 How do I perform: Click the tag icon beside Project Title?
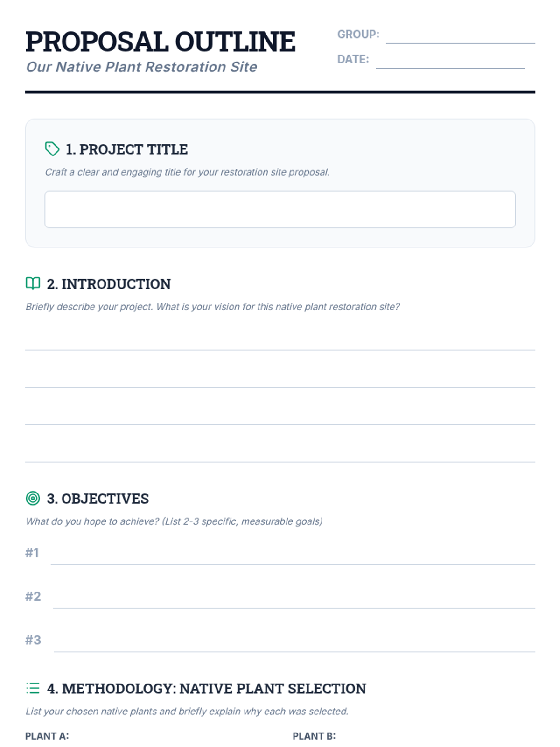(x=52, y=149)
